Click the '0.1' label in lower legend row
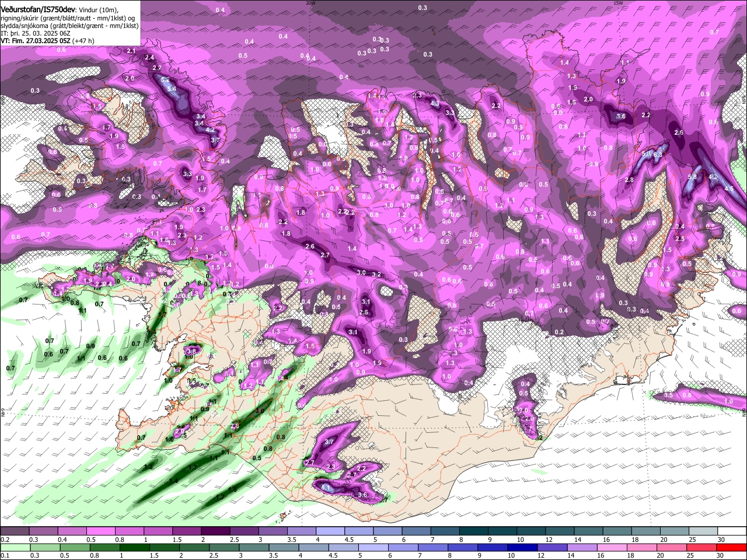Image resolution: width=747 pixels, height=560 pixels. pos(5,555)
